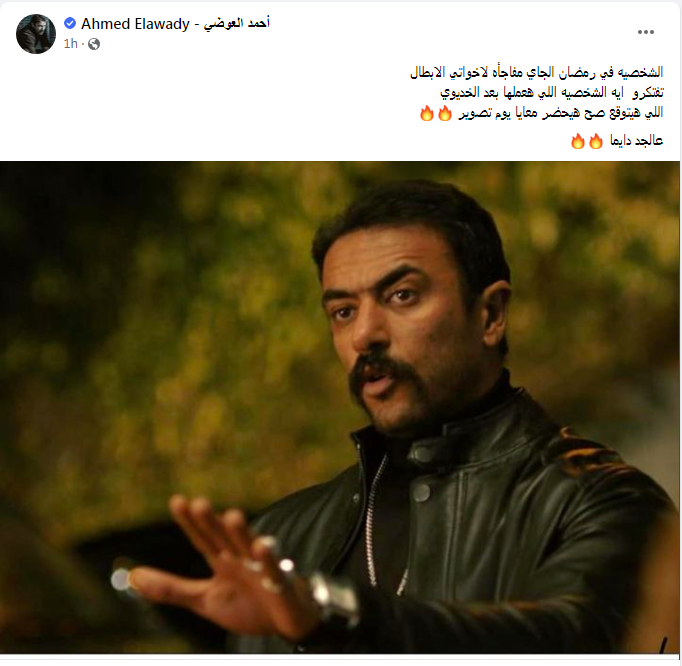The image size is (682, 666).
Task: Click the globe Public privacy icon
Action: pos(94,44)
